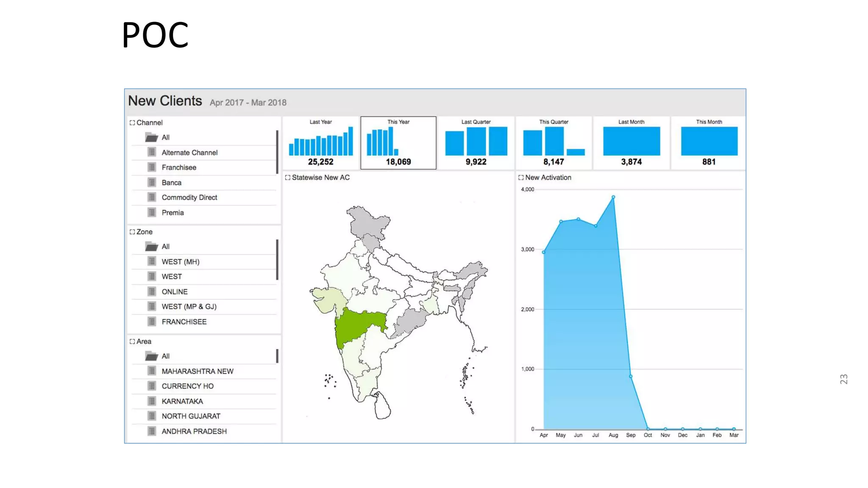Click the folder icon beside Zone All
This screenshot has height=488, width=868.
tap(151, 247)
